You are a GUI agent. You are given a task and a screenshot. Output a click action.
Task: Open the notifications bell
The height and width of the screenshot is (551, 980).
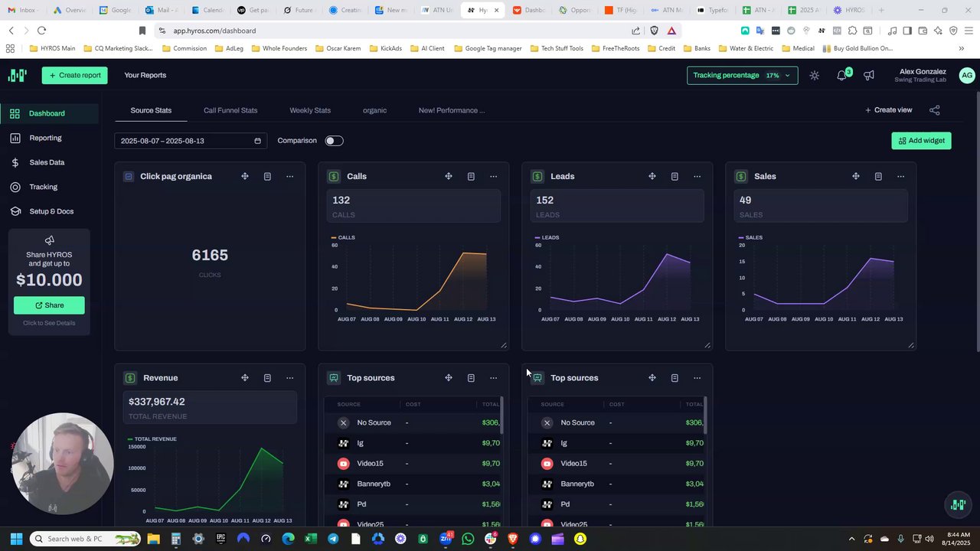841,75
